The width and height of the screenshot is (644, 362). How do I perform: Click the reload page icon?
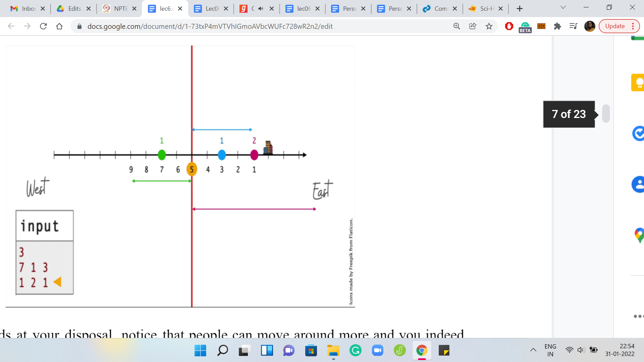43,26
